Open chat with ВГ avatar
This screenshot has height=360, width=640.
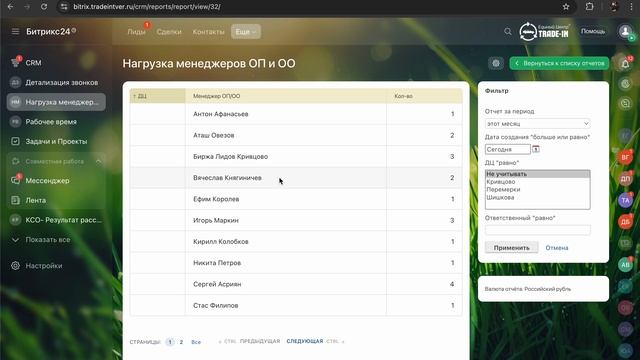click(x=625, y=157)
